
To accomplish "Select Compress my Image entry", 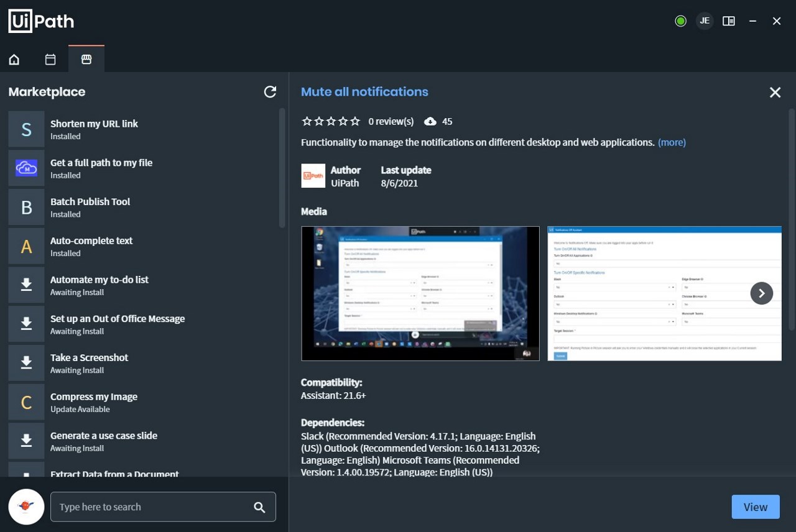I will pyautogui.click(x=143, y=402).
